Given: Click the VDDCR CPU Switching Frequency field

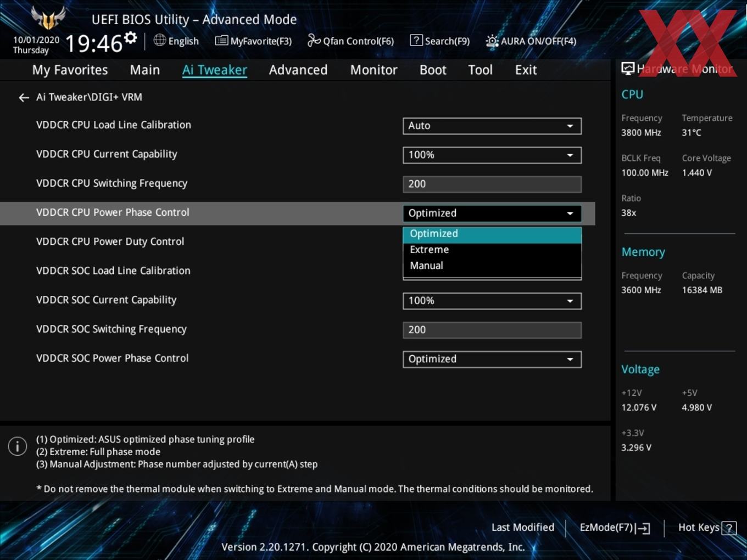Looking at the screenshot, I should click(492, 184).
